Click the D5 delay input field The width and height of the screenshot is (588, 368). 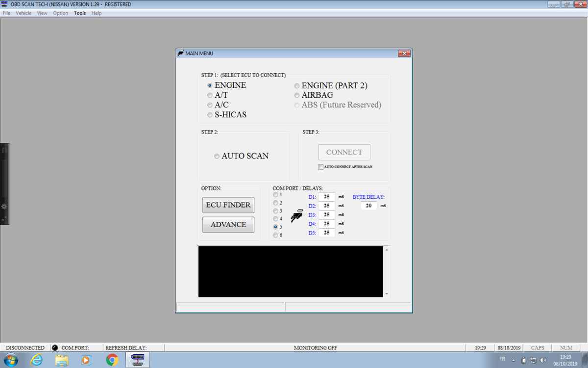[327, 233]
